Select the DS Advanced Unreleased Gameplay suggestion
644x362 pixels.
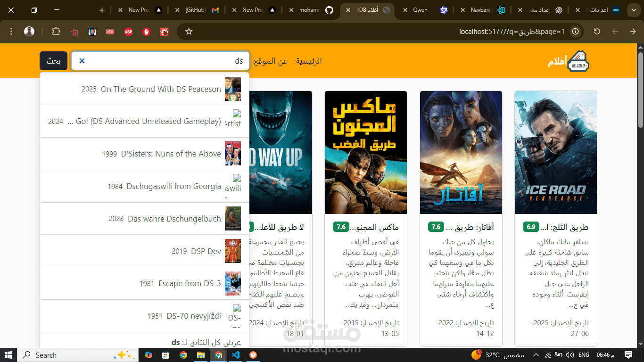[x=145, y=121]
